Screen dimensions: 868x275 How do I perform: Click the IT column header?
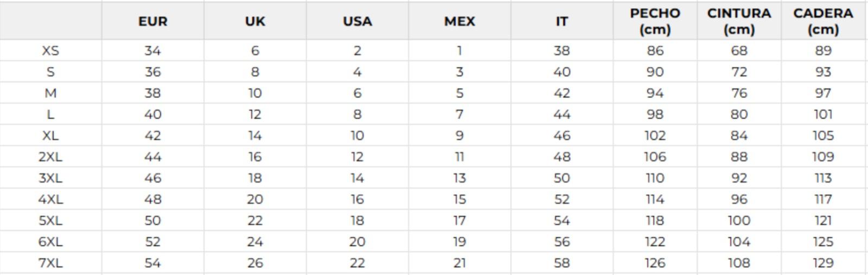(561, 21)
